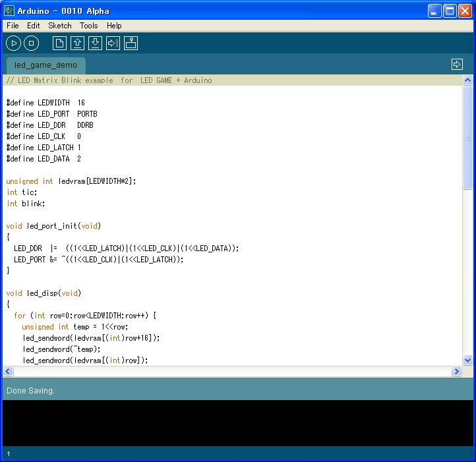This screenshot has width=476, height=462.
Task: Save the sketch with the Save icon
Action: [95, 43]
